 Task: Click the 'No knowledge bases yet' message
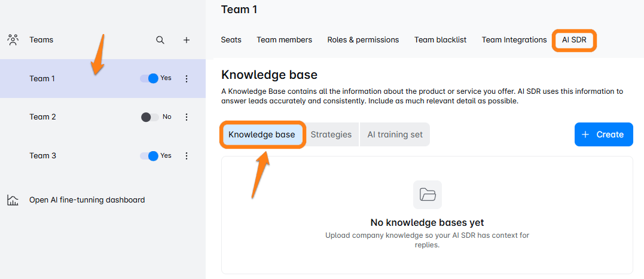pyautogui.click(x=427, y=223)
